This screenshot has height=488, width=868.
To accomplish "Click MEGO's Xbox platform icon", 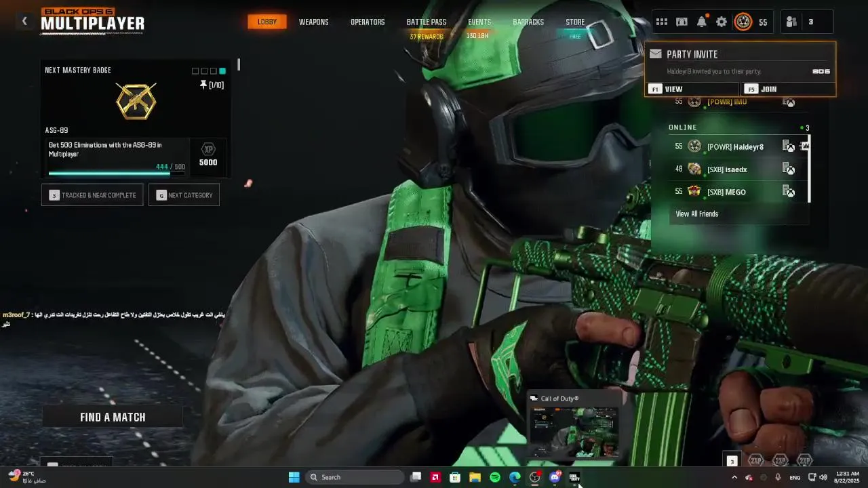I will pyautogui.click(x=789, y=192).
